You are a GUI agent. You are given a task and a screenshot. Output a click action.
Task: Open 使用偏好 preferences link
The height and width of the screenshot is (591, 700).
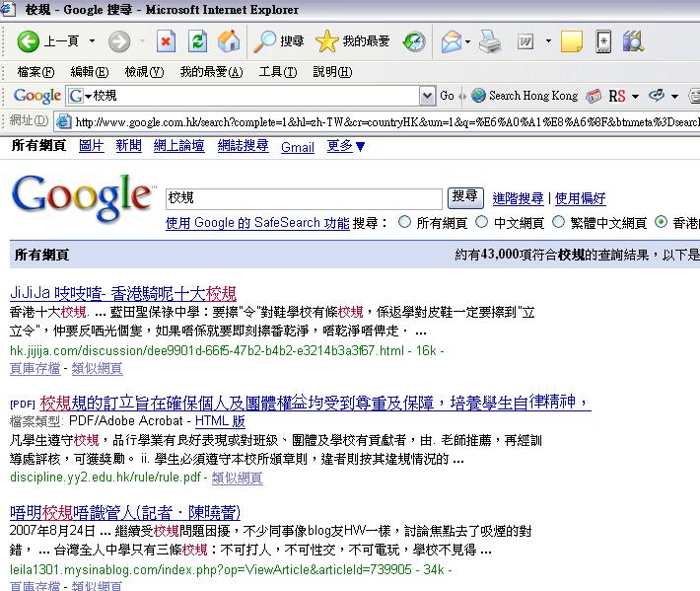[580, 198]
